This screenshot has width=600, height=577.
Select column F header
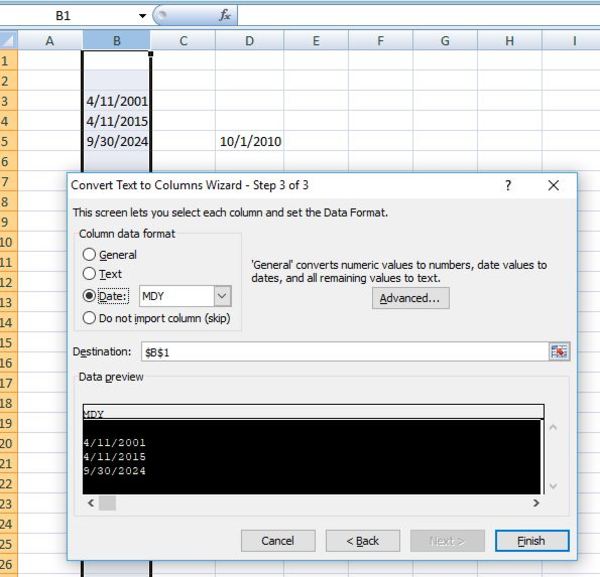(381, 41)
